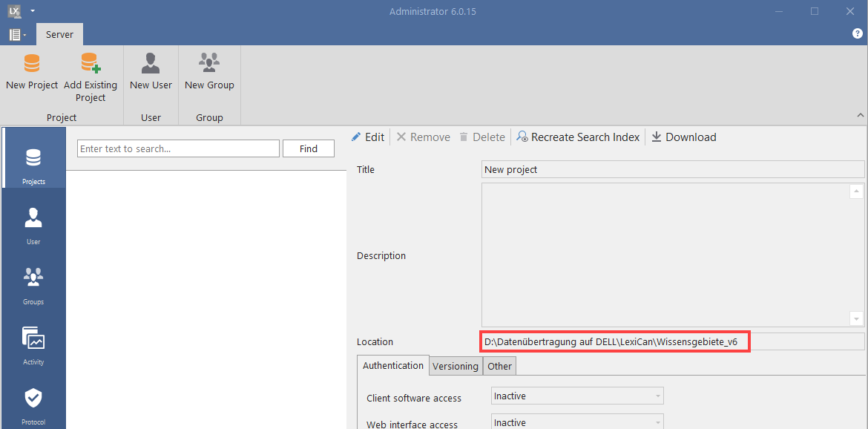
Task: Expand Web interface access dropdown
Action: pos(657,423)
